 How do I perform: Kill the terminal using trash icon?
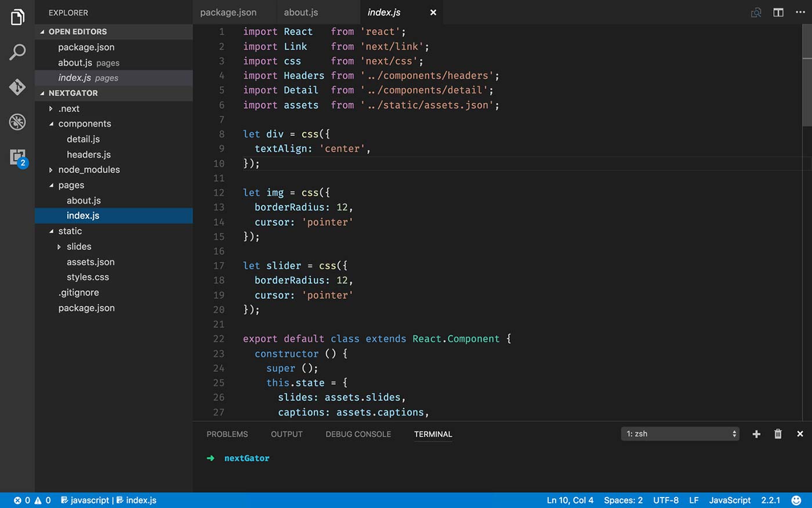[x=778, y=434]
